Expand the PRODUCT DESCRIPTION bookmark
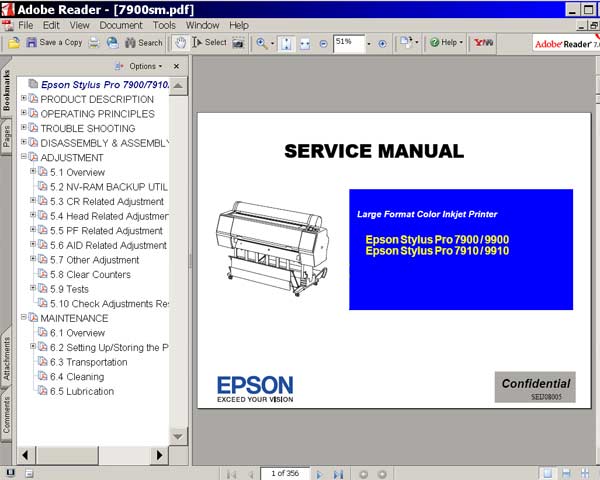 (24, 98)
